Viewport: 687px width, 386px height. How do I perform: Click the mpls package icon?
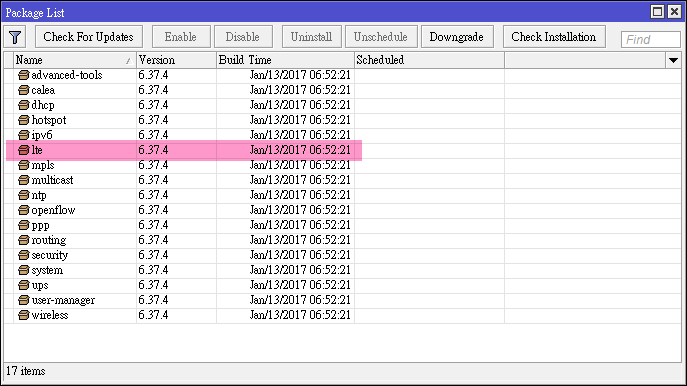[x=24, y=165]
